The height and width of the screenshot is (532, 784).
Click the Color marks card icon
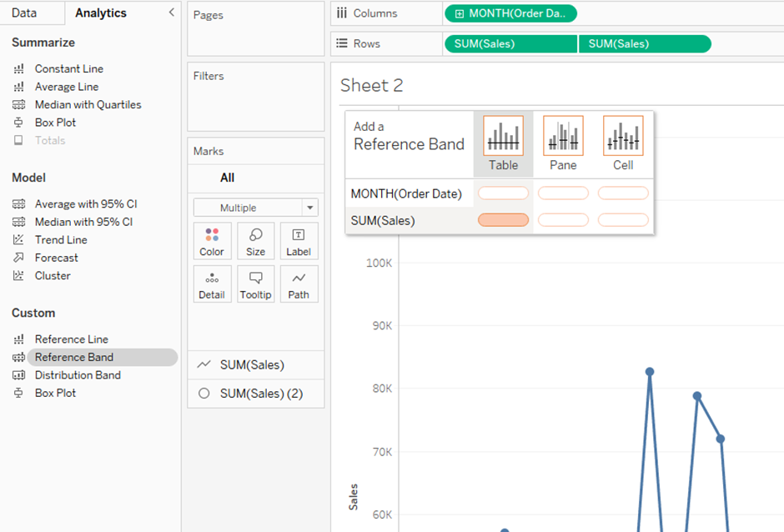(212, 240)
